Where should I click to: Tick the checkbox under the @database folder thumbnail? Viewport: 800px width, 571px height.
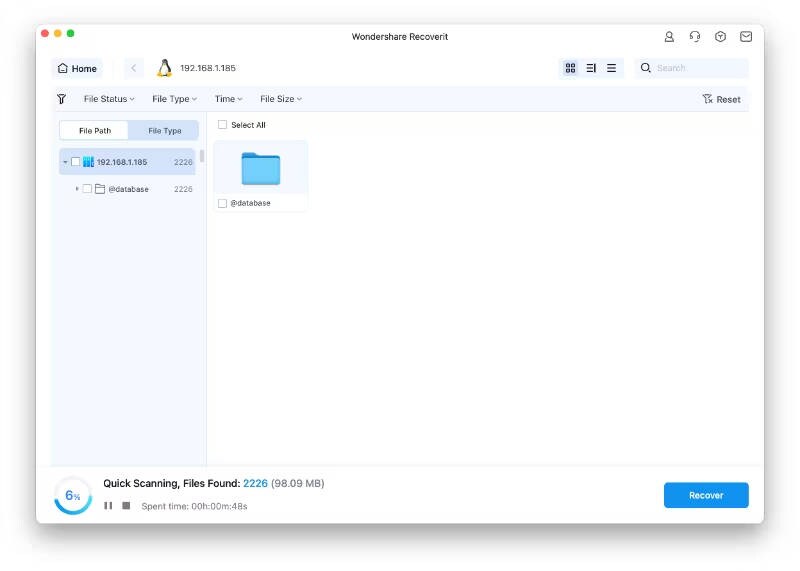pos(222,203)
